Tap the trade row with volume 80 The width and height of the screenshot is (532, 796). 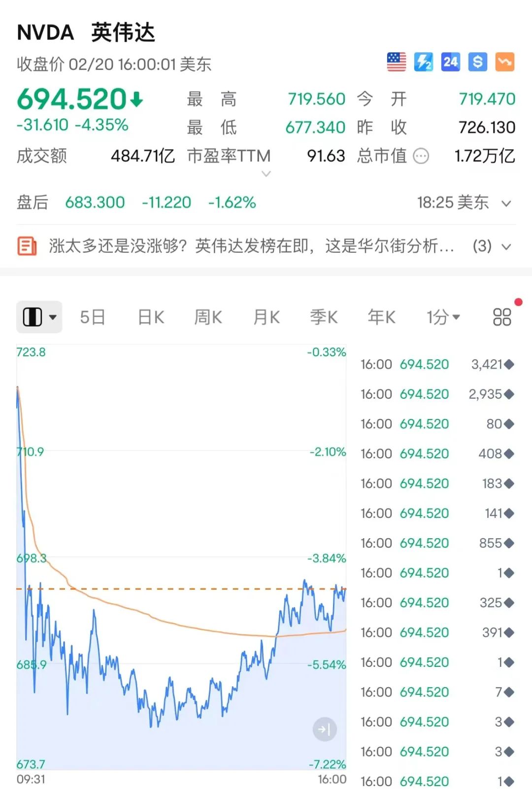(x=437, y=424)
